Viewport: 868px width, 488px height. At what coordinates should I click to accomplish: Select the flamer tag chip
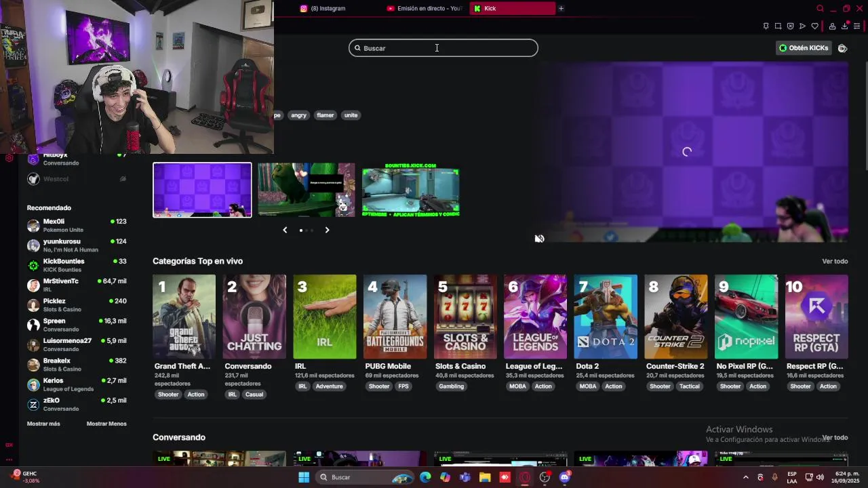point(325,115)
